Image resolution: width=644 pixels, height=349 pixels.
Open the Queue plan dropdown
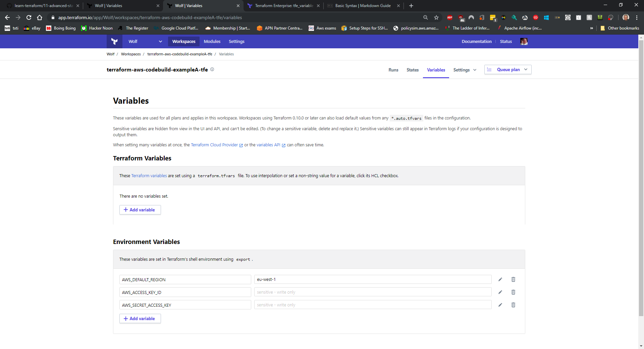508,69
